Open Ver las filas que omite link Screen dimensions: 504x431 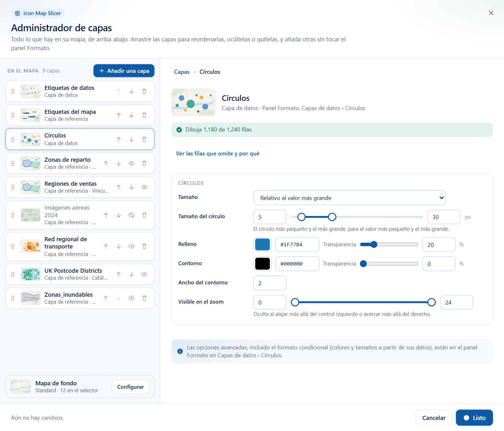(218, 154)
